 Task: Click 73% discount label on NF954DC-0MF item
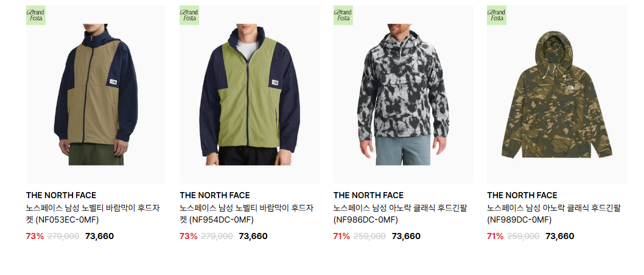point(189,237)
